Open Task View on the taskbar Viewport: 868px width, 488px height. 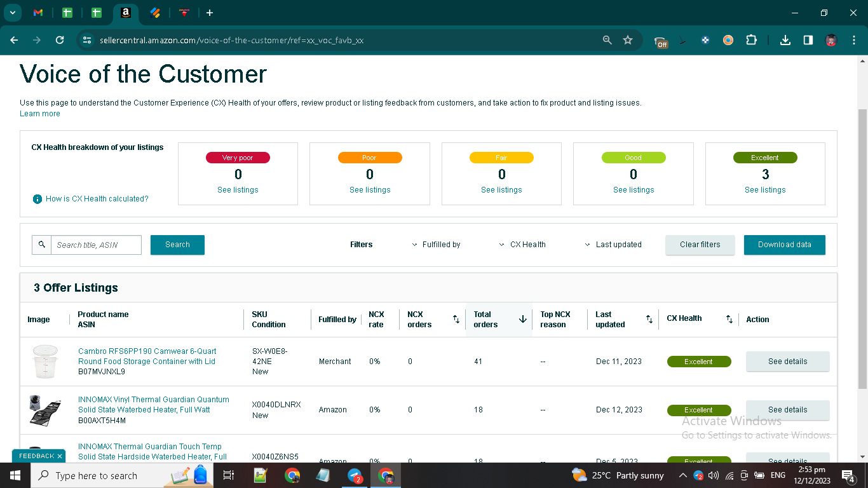click(229, 475)
